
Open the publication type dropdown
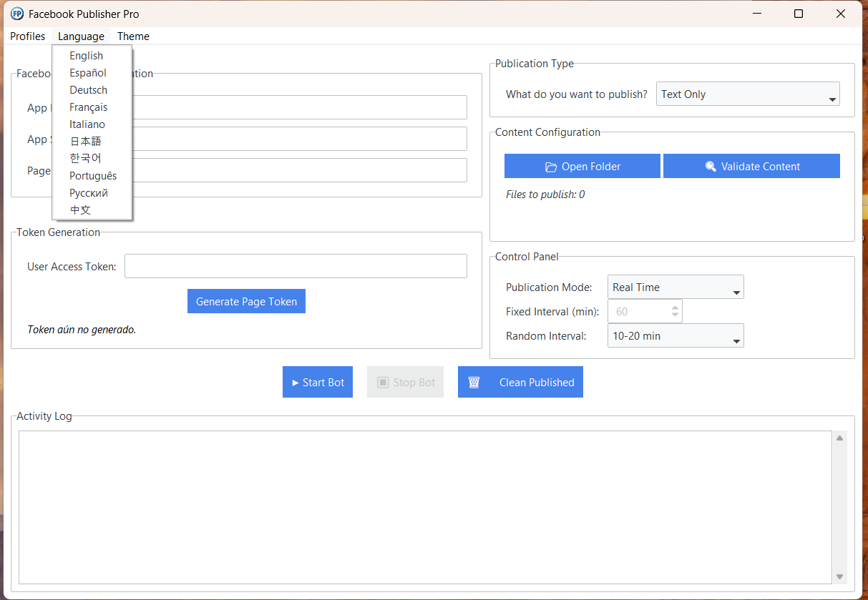tap(748, 94)
